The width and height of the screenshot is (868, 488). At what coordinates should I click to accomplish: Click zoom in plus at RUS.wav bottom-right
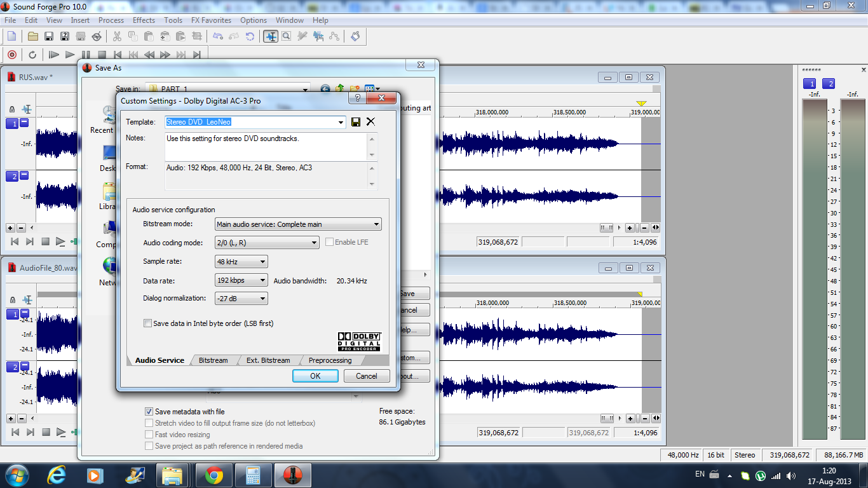click(630, 227)
